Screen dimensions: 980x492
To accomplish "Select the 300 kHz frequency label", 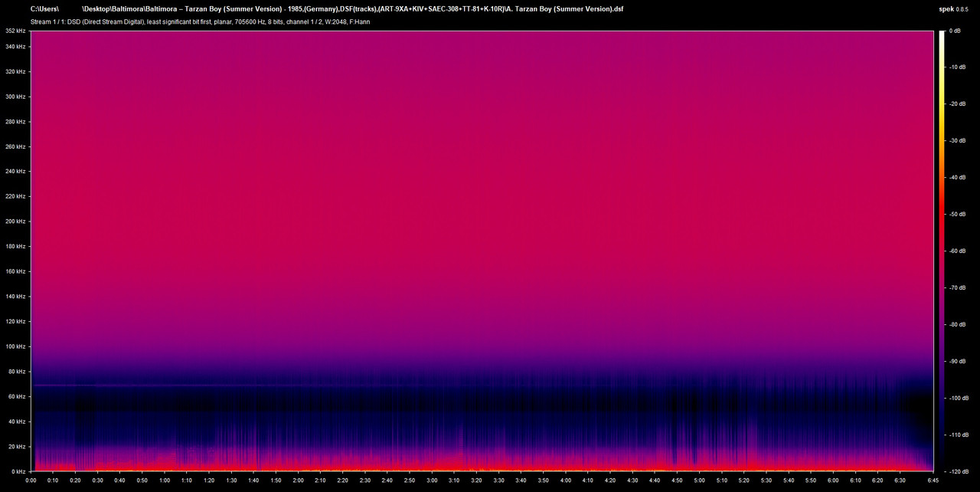I will 16,97.
